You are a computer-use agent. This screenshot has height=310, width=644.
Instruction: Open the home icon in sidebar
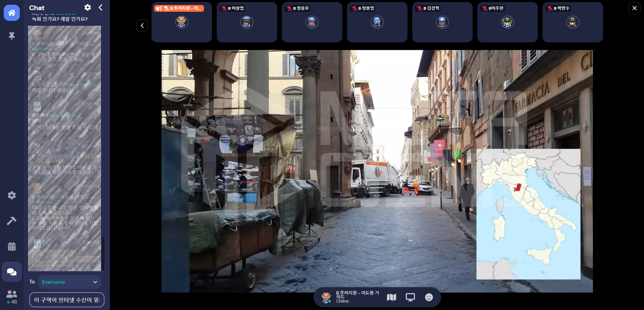coord(12,13)
